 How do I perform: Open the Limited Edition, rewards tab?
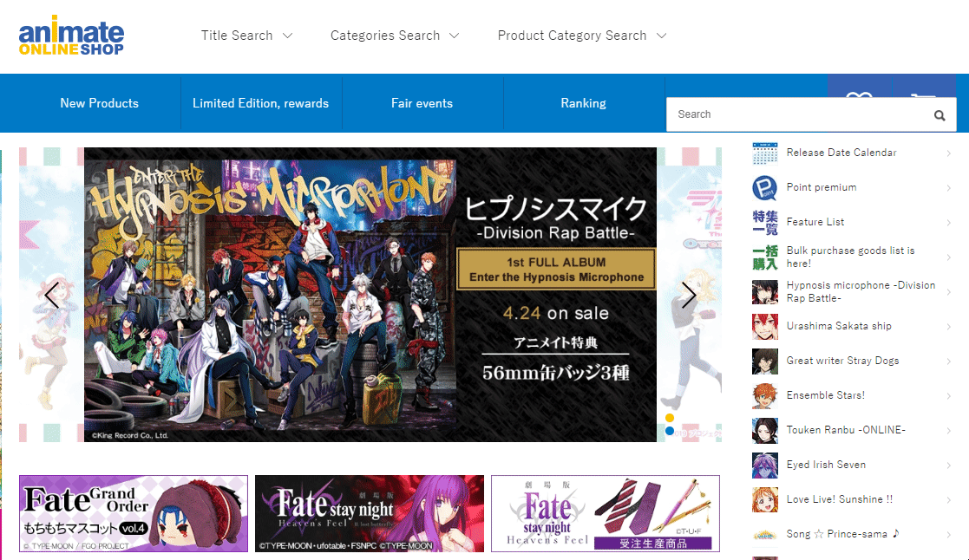(261, 103)
